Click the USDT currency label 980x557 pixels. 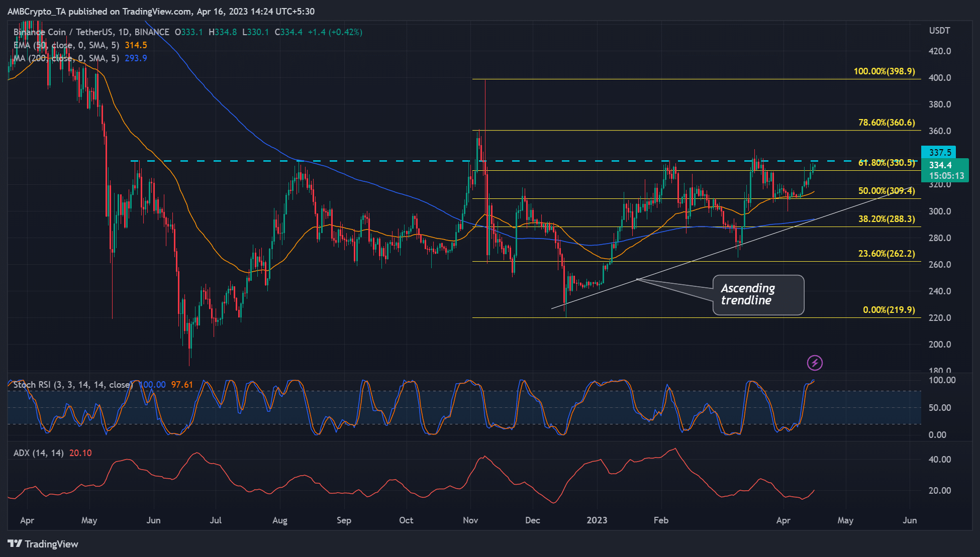click(x=940, y=31)
